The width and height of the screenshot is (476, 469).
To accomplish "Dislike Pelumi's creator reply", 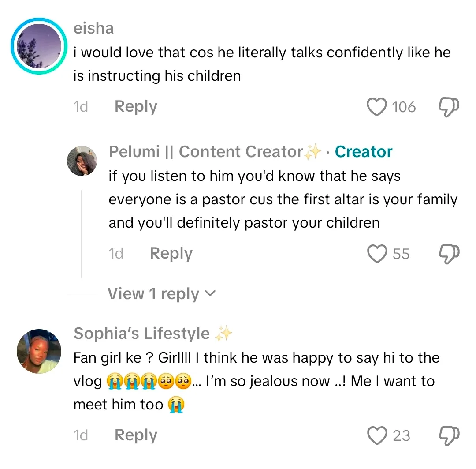I will click(x=449, y=254).
